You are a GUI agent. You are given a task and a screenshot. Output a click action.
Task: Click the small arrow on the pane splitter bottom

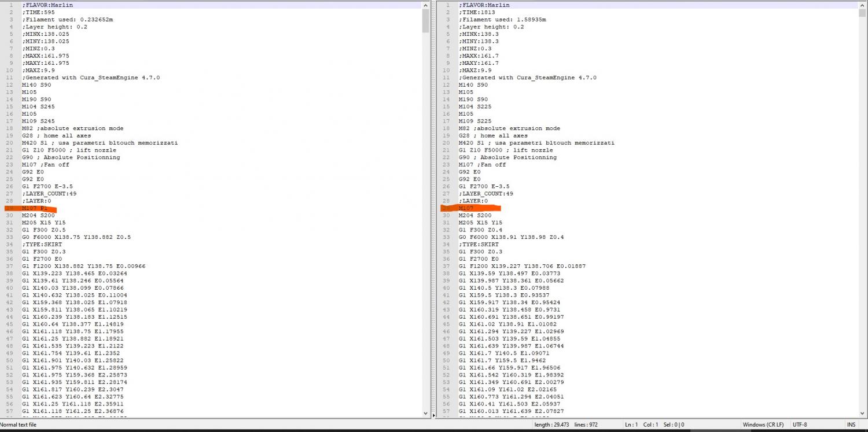(432, 413)
